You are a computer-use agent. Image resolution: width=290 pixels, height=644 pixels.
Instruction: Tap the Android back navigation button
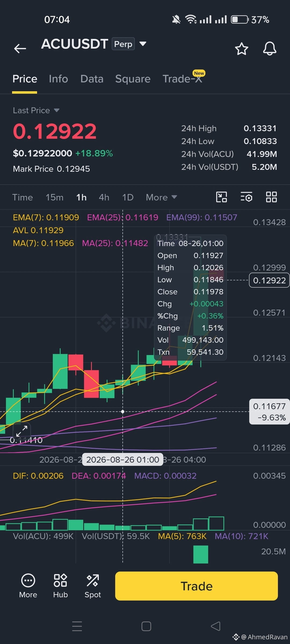click(216, 626)
